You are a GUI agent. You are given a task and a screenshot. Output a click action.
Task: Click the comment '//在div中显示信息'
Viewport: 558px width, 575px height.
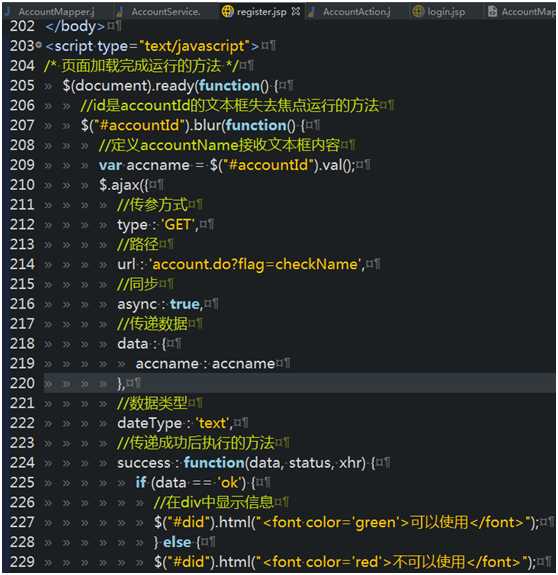tap(214, 502)
